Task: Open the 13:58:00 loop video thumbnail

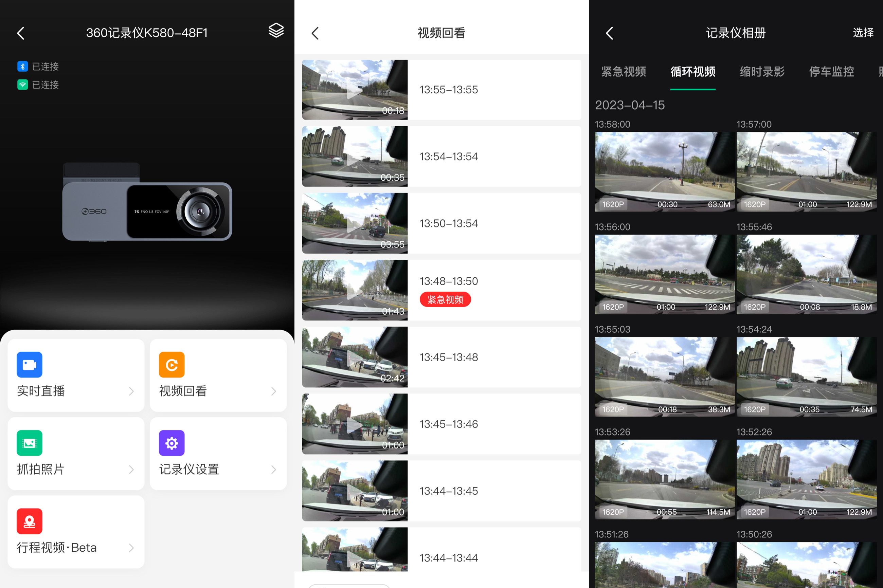Action: pyautogui.click(x=664, y=172)
